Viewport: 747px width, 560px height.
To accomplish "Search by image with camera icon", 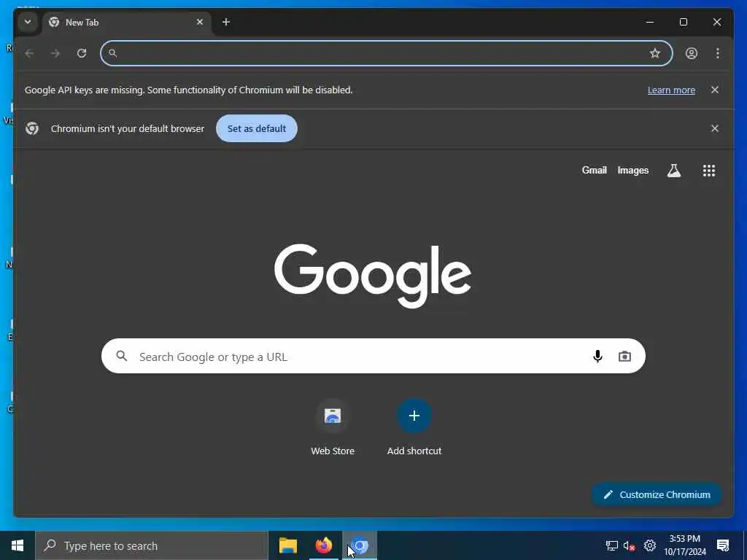I will click(624, 356).
